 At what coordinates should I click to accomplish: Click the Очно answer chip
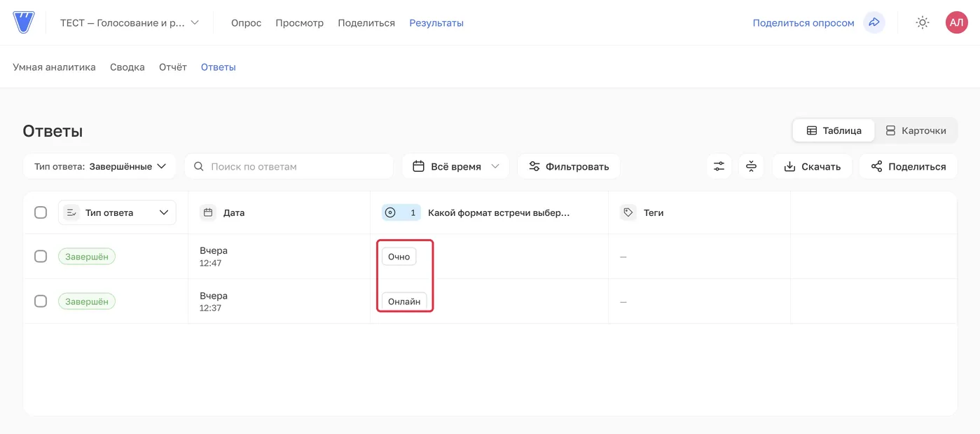pos(399,257)
